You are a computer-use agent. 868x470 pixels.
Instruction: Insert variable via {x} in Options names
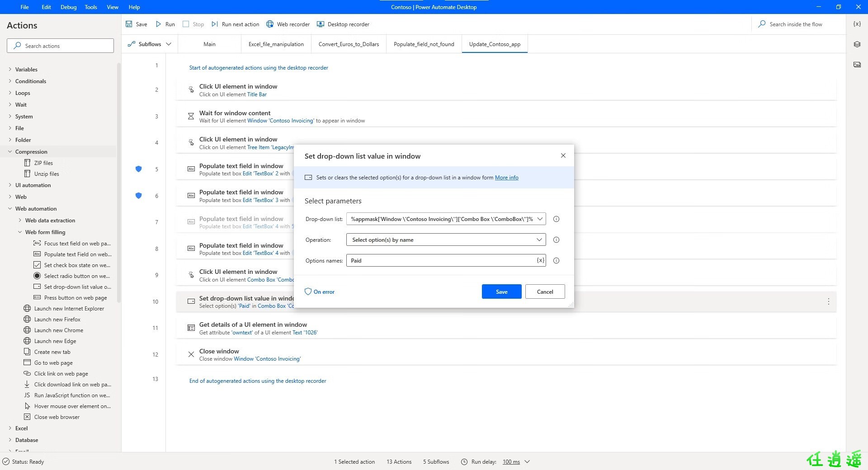point(540,260)
